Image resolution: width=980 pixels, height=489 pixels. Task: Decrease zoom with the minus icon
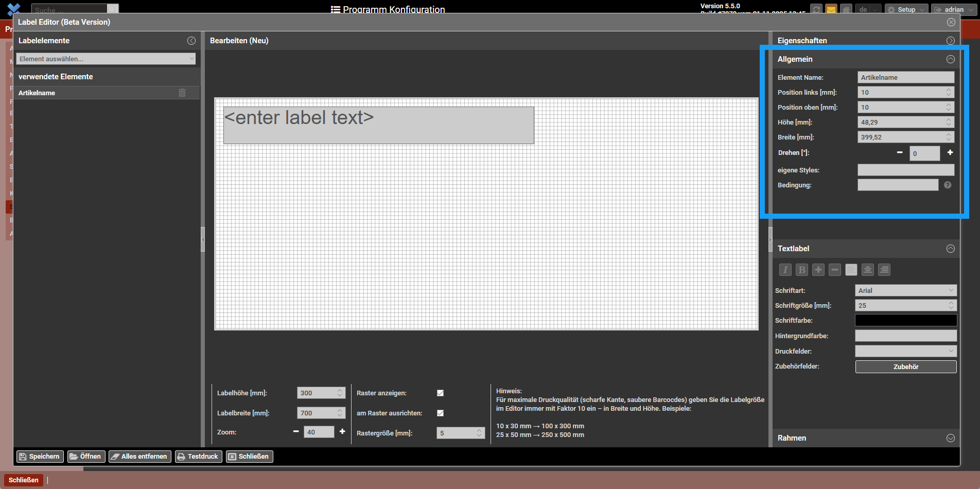click(296, 431)
